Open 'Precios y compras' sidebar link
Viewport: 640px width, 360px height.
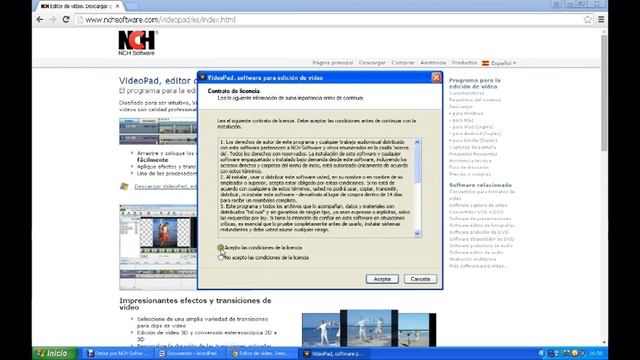(x=470, y=174)
